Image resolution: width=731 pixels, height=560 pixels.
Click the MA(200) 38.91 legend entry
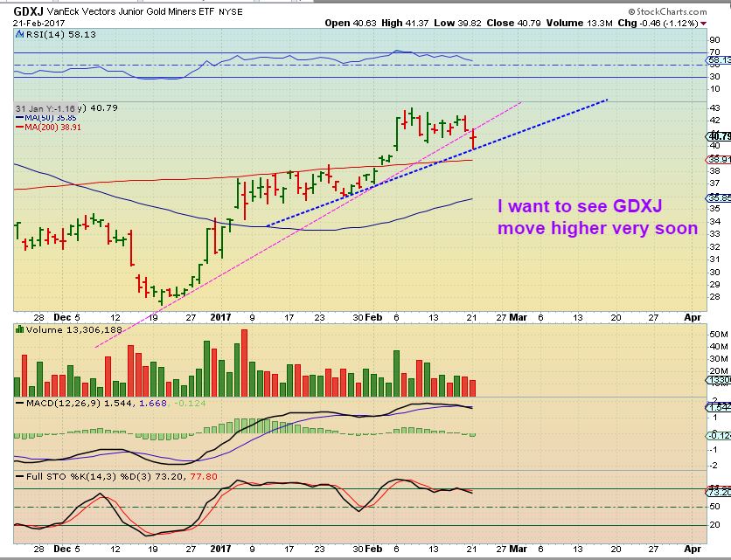coord(48,128)
